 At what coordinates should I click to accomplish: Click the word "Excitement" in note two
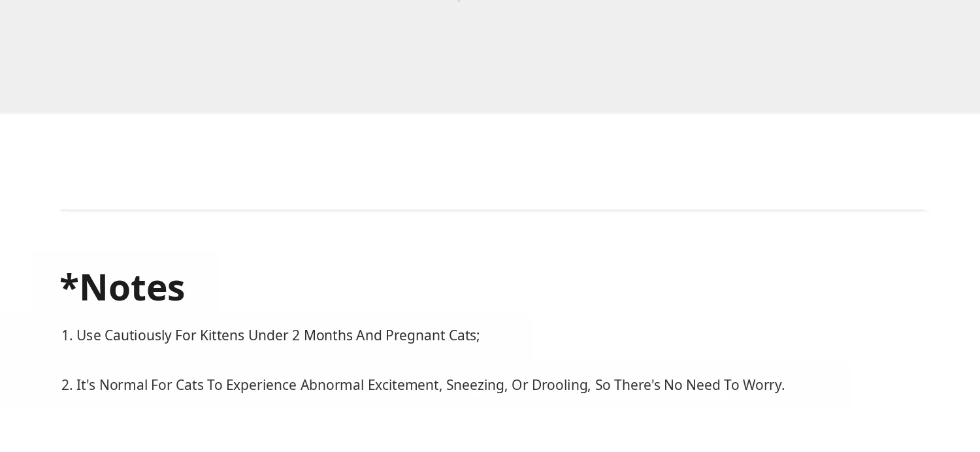(x=405, y=385)
